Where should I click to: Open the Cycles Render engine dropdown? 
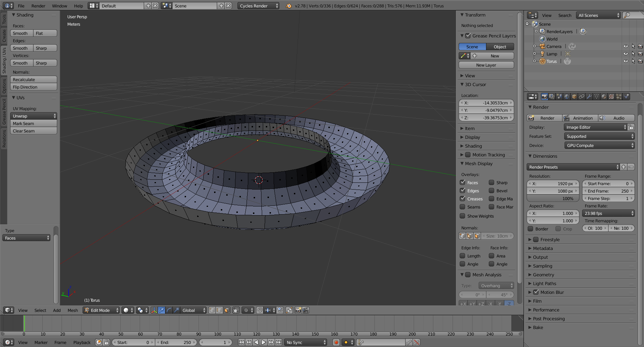coord(258,6)
